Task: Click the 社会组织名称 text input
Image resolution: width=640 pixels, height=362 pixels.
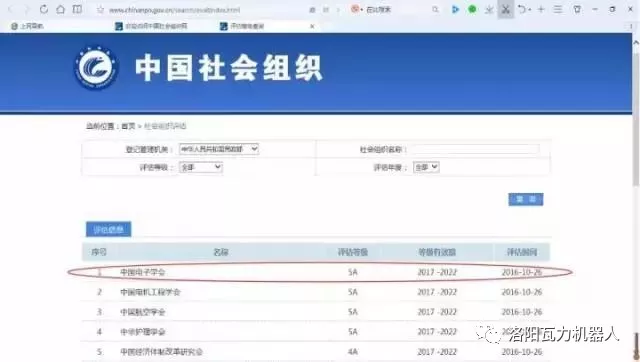Action: tap(476, 149)
